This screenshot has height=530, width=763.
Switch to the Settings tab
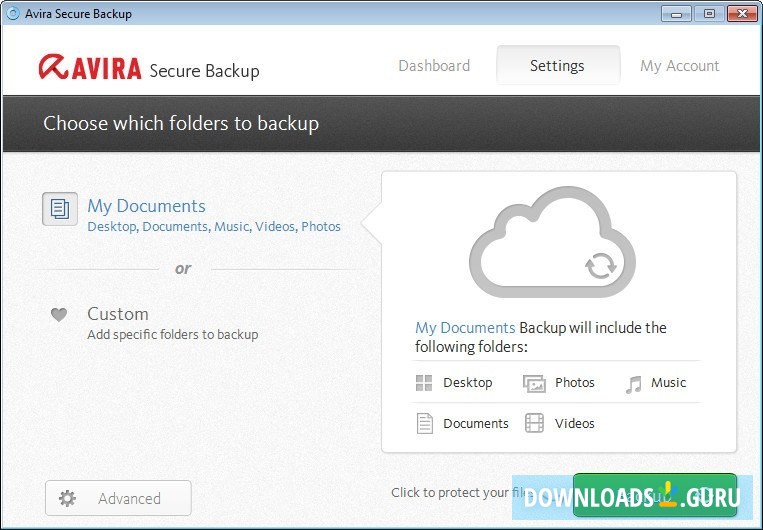[x=558, y=65]
